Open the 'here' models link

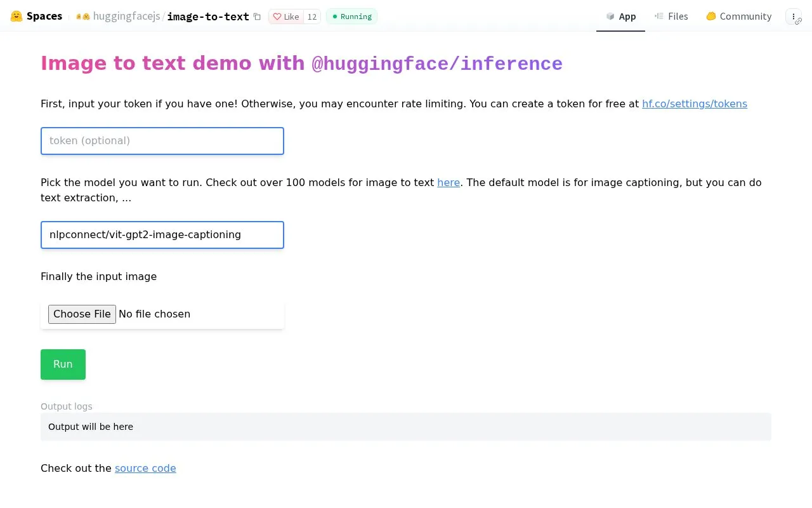[x=449, y=182]
